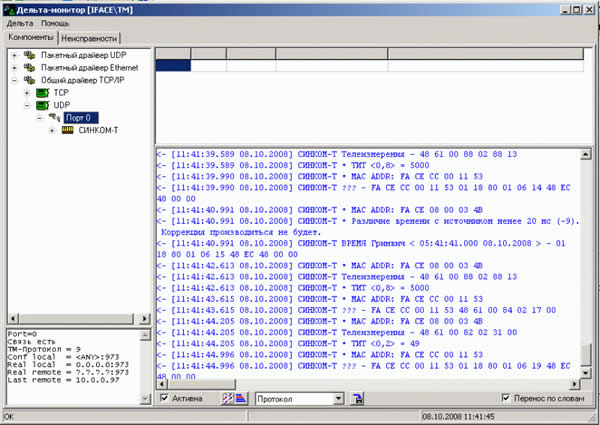
Task: Click the save log icon after the Протокол dropdown
Action: [357, 399]
